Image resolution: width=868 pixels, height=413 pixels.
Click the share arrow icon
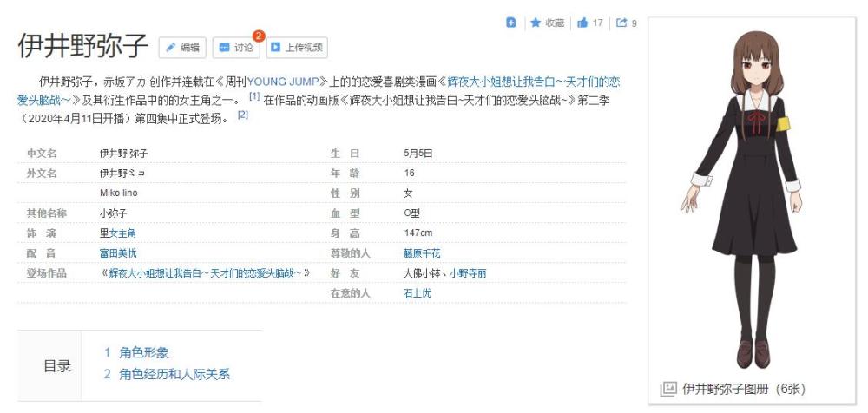[x=621, y=23]
